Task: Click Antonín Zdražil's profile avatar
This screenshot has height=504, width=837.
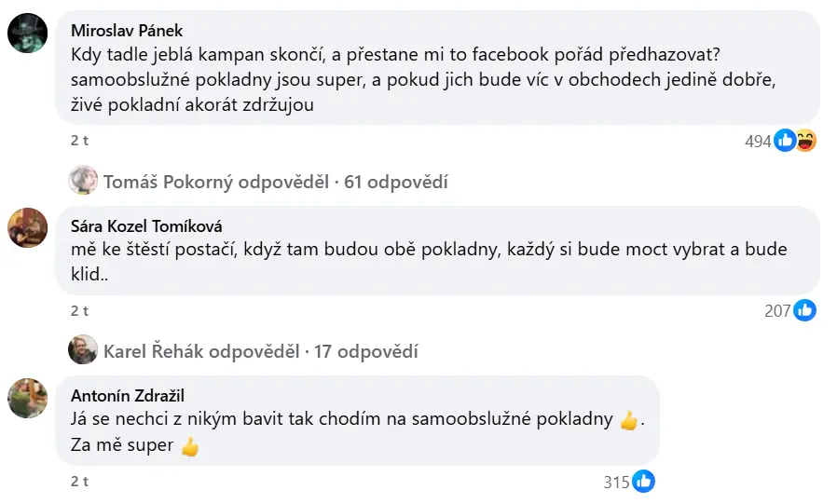Action: [x=28, y=398]
